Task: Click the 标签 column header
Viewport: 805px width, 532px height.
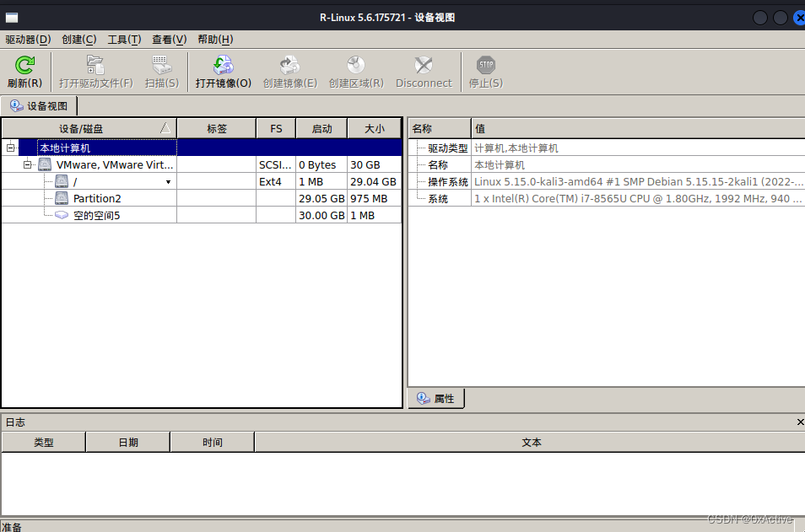Action: click(x=217, y=129)
